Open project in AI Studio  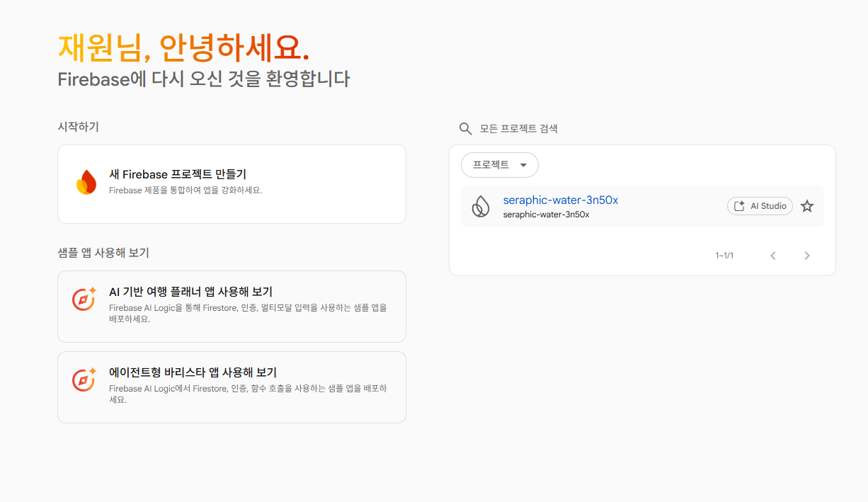click(760, 206)
